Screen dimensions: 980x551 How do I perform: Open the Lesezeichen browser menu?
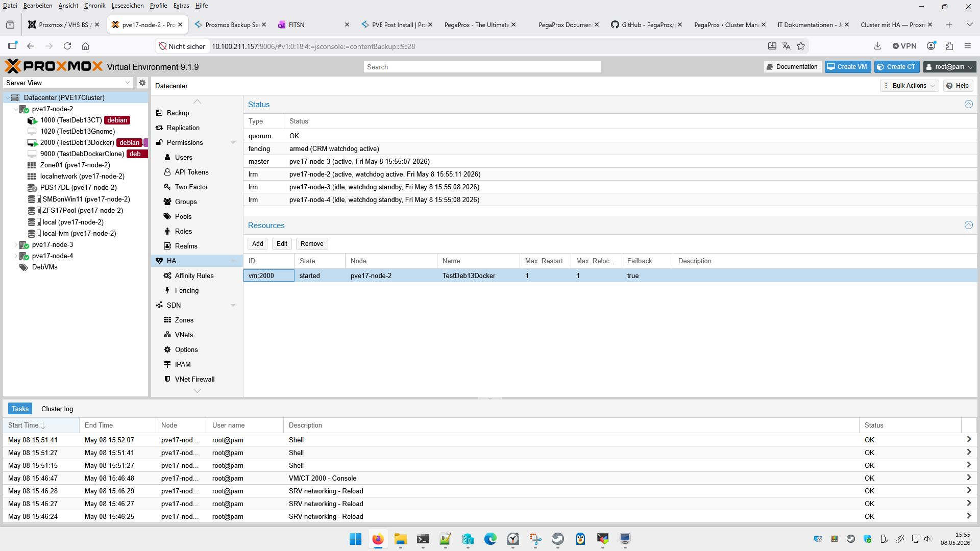tap(127, 6)
